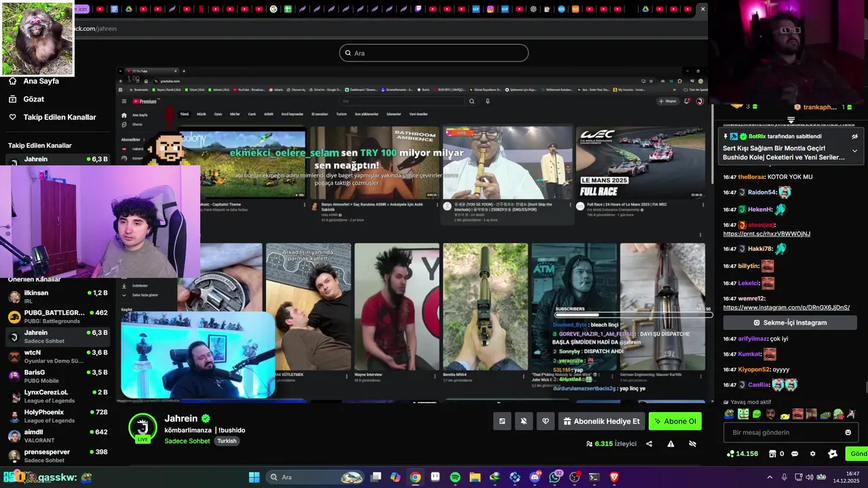Click Sadece Sohbet category link under Jahrein
This screenshot has width=868, height=488.
point(187,441)
